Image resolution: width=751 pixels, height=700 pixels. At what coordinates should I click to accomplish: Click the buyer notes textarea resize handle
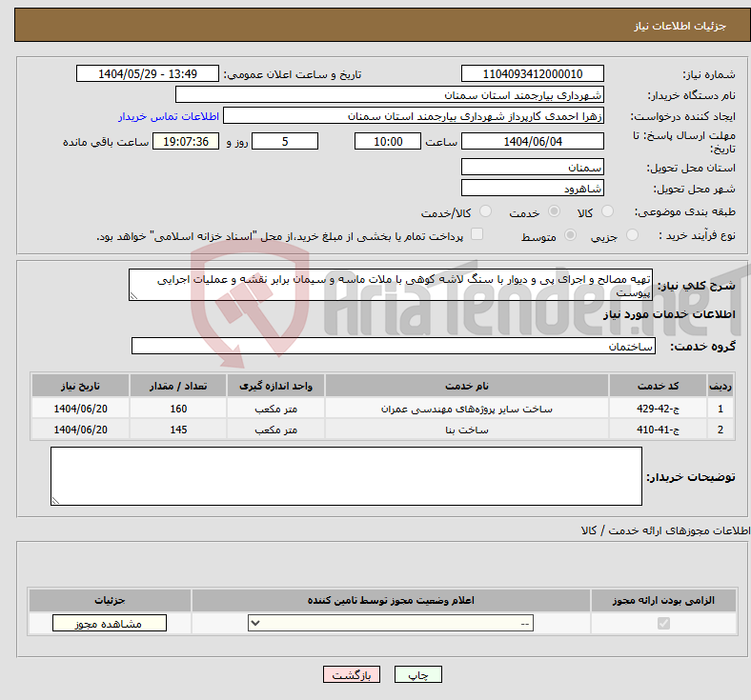click(55, 501)
